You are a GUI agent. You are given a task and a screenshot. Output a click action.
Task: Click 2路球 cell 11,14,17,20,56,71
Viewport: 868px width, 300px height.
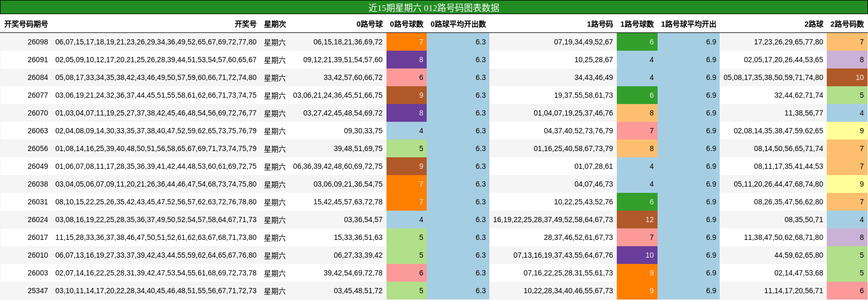pos(794,291)
